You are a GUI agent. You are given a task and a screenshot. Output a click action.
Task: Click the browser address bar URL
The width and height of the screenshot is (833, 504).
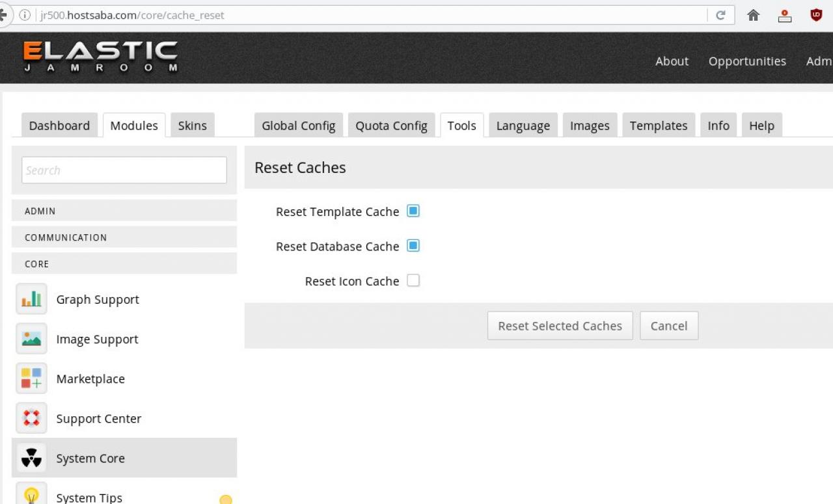click(132, 15)
